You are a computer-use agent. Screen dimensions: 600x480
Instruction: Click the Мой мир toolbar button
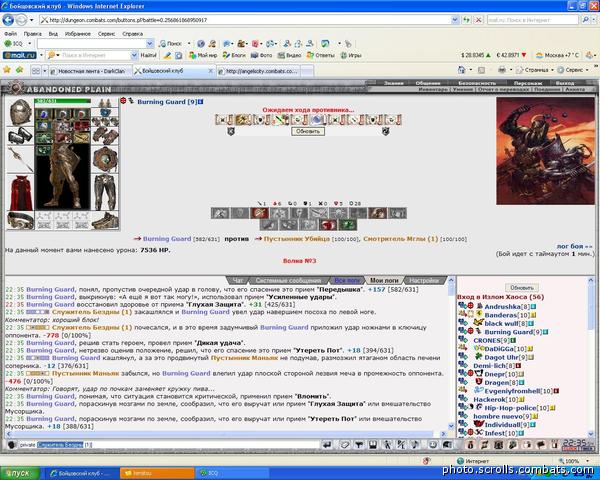point(203,56)
